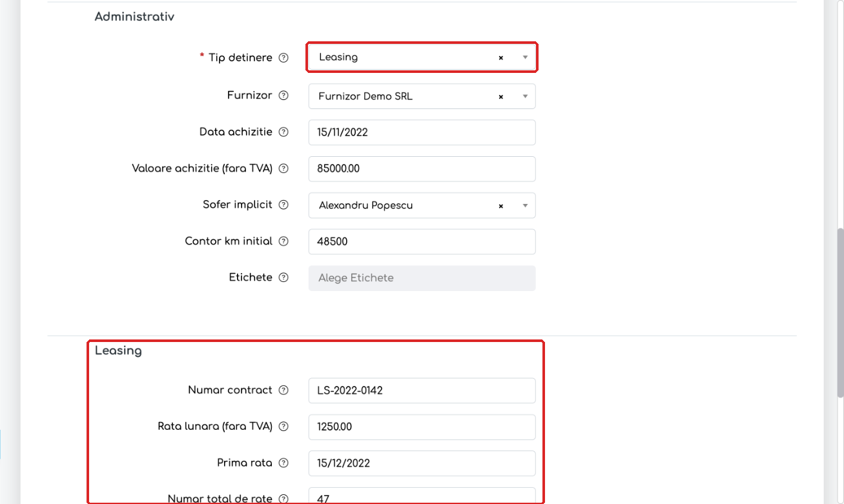The height and width of the screenshot is (504, 844).
Task: Click the Etichete label text
Action: pyautogui.click(x=251, y=278)
